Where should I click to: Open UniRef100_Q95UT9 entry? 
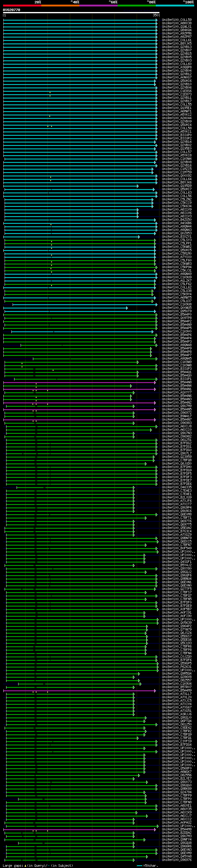pos(177,311)
